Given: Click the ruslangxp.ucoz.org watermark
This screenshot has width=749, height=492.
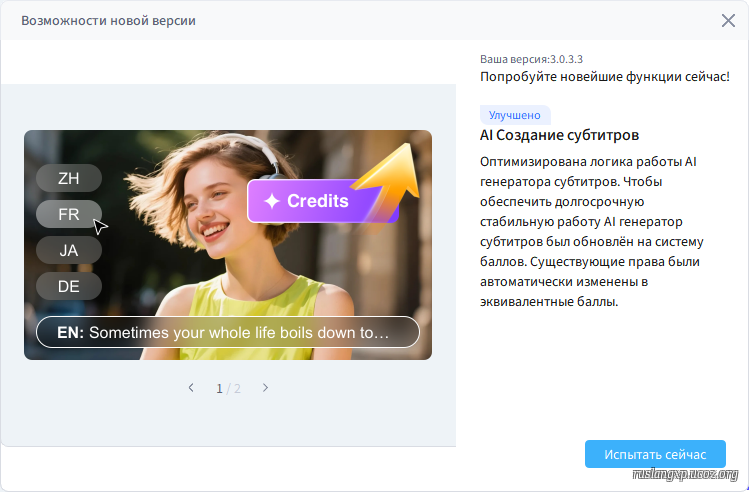Looking at the screenshot, I should tap(686, 475).
